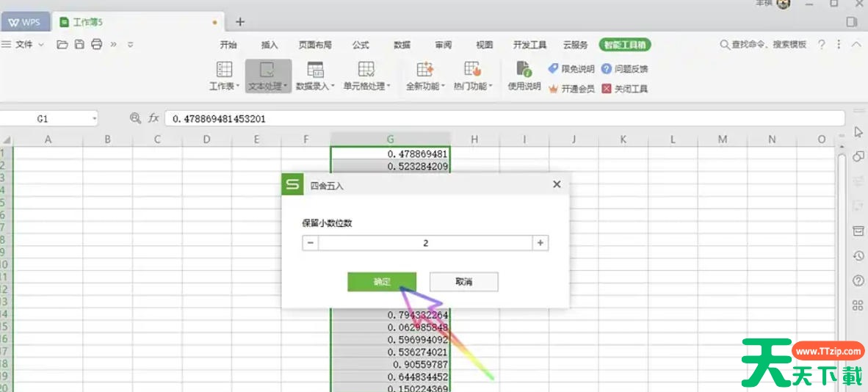Switch to the 审阅 tab

point(444,45)
